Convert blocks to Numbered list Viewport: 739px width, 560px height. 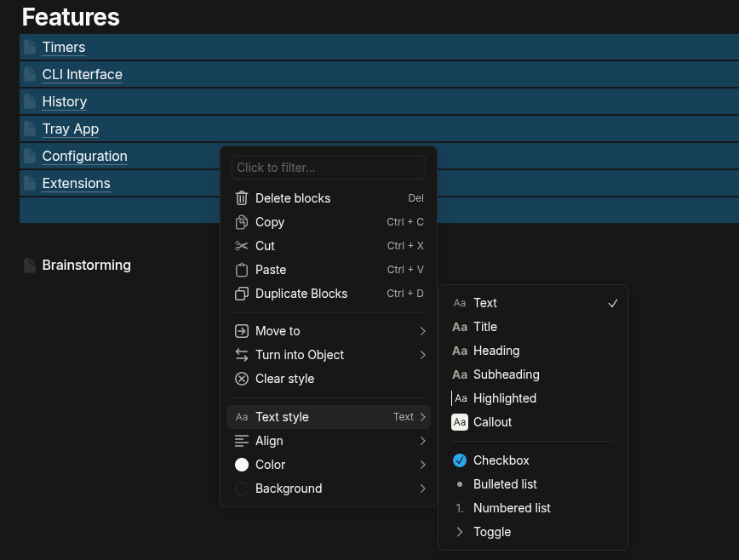point(533,508)
